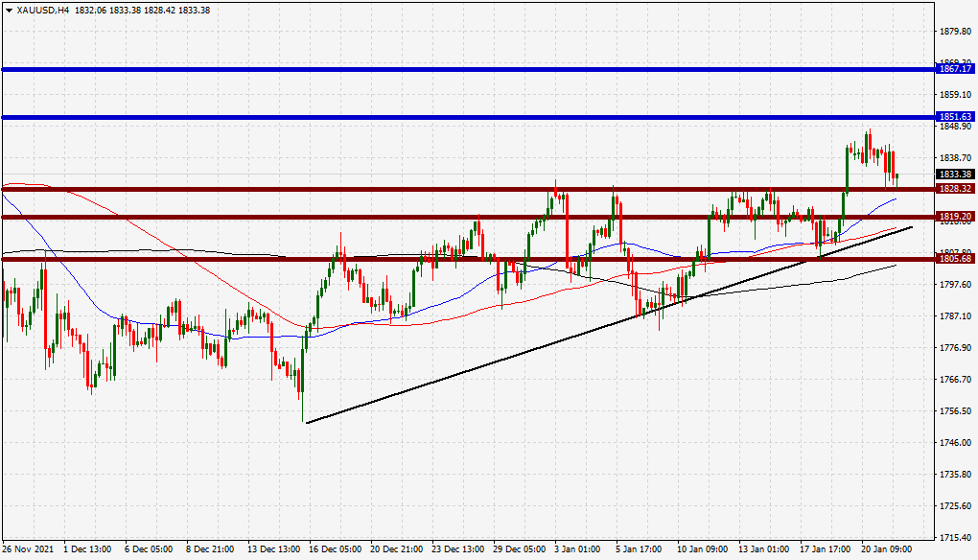Select the dark red horizontal line at 1819.20
Screen dimensions: 978x560
tap(469, 217)
